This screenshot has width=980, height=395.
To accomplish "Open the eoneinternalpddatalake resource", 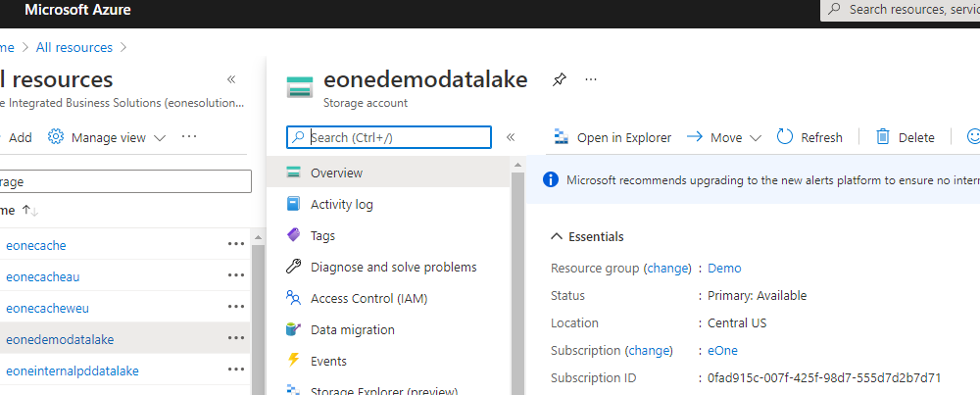I will point(72,371).
